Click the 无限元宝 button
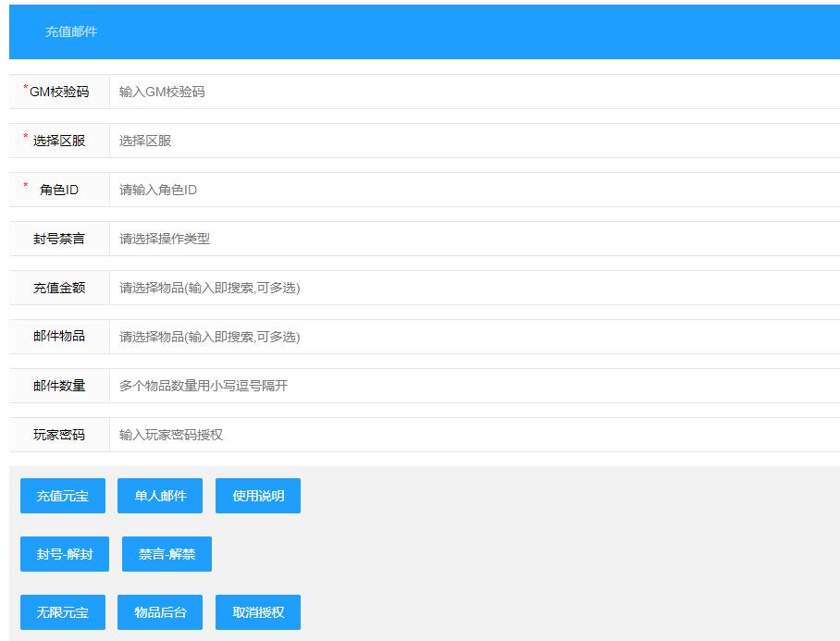The image size is (840, 641). click(x=63, y=612)
